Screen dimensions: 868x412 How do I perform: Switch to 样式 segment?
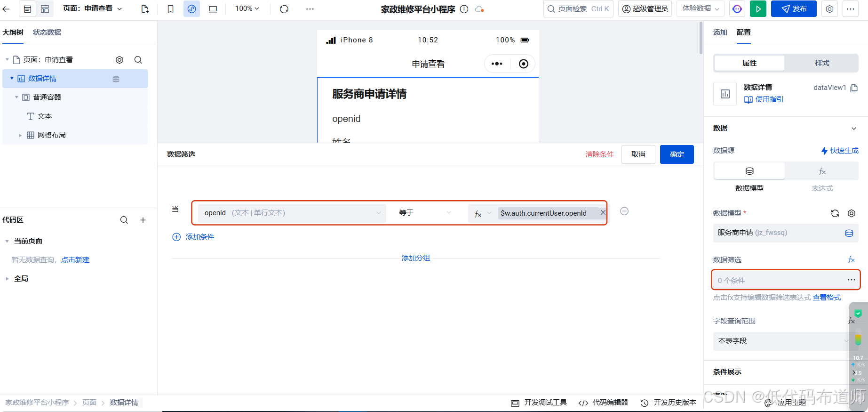(x=822, y=63)
